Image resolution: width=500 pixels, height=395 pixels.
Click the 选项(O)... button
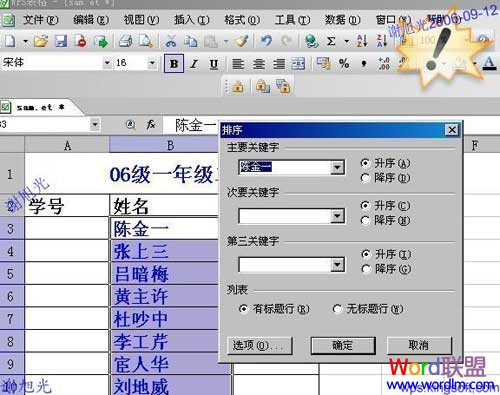pos(260,345)
